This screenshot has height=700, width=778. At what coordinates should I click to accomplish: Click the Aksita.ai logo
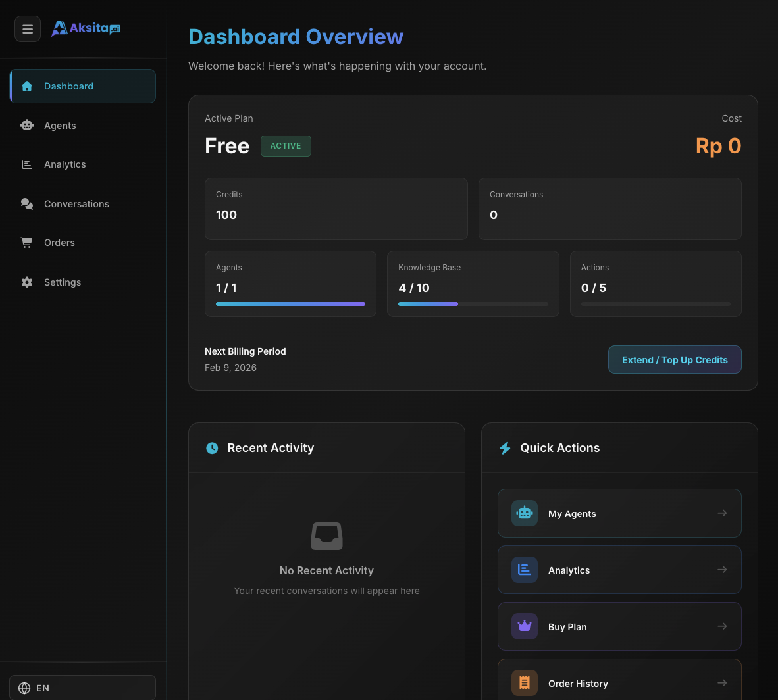point(86,28)
